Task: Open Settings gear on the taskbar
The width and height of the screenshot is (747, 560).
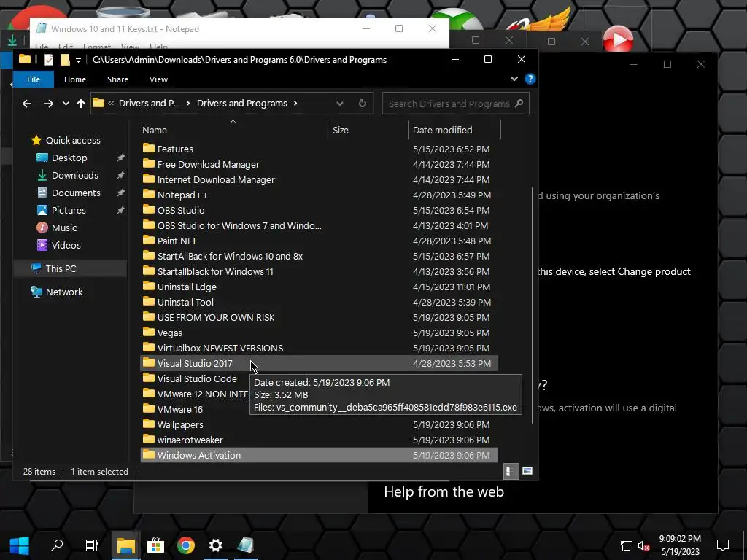Action: [x=216, y=545]
